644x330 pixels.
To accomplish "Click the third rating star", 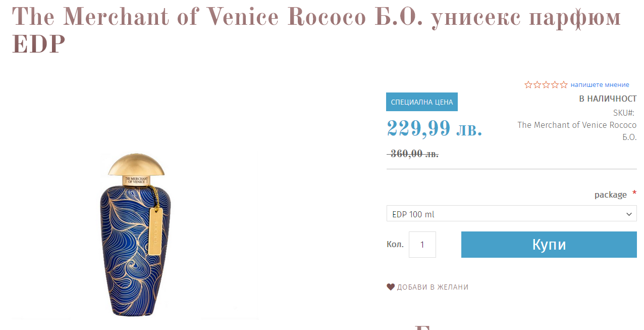I will click(546, 85).
